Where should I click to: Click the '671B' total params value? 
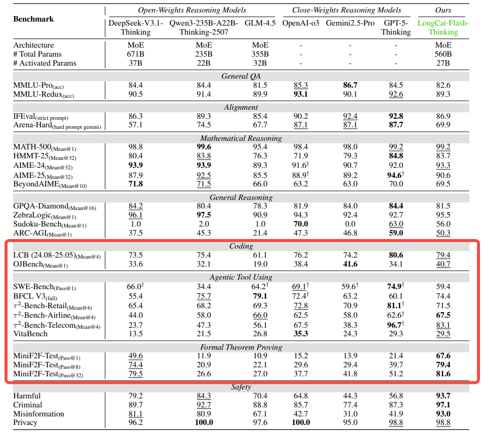click(135, 54)
